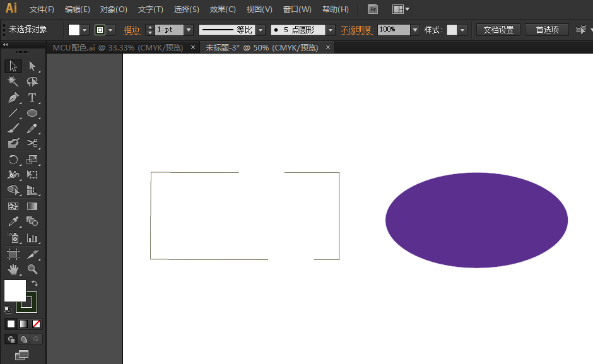Change screen mode at toolbar bottom
The image size is (593, 364).
22,355
